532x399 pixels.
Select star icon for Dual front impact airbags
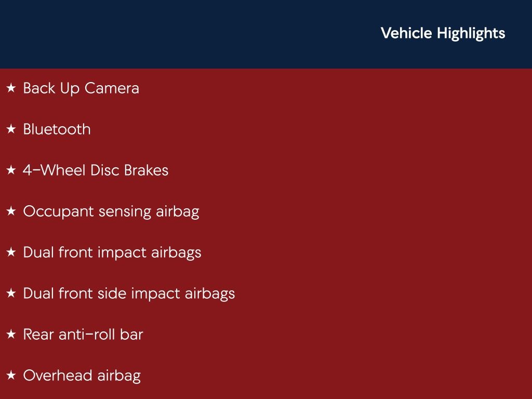(x=11, y=252)
